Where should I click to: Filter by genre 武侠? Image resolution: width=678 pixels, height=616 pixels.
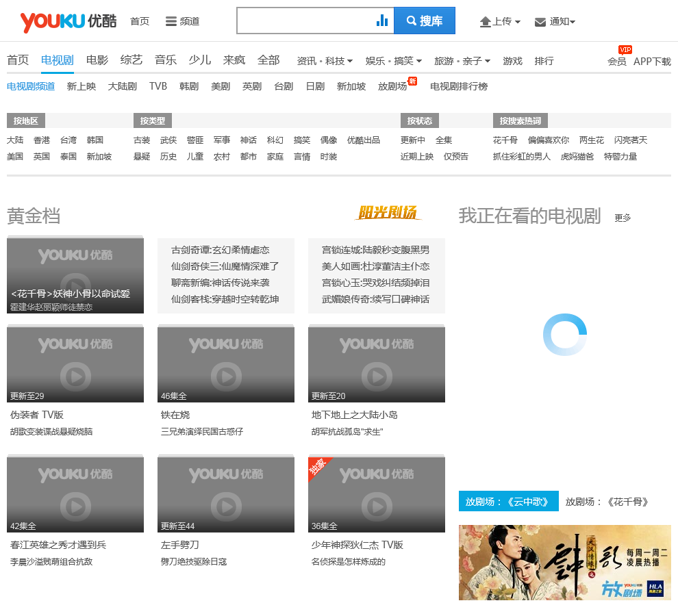[x=168, y=140]
